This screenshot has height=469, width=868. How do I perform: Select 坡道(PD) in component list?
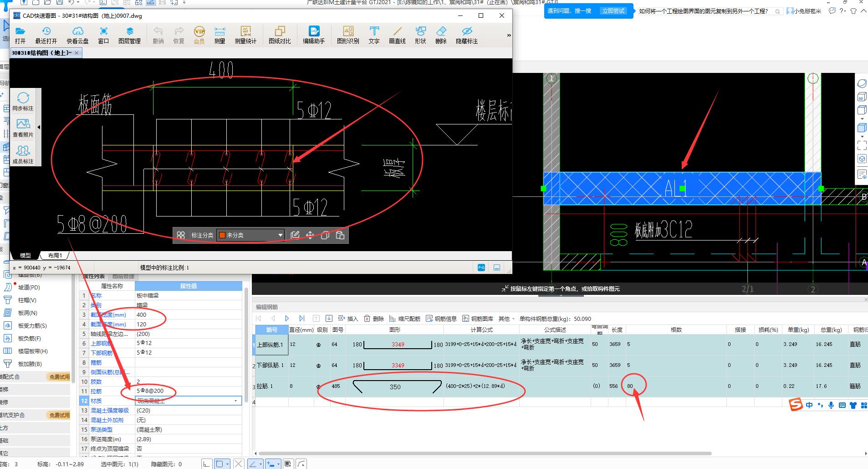coord(29,287)
